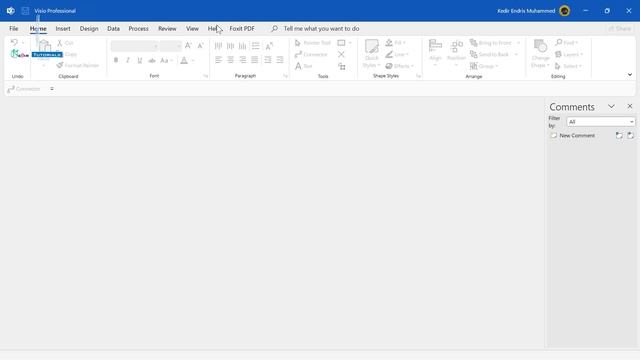Image resolution: width=640 pixels, height=360 pixels.
Task: Click the Share button
Action: pyautogui.click(x=619, y=29)
